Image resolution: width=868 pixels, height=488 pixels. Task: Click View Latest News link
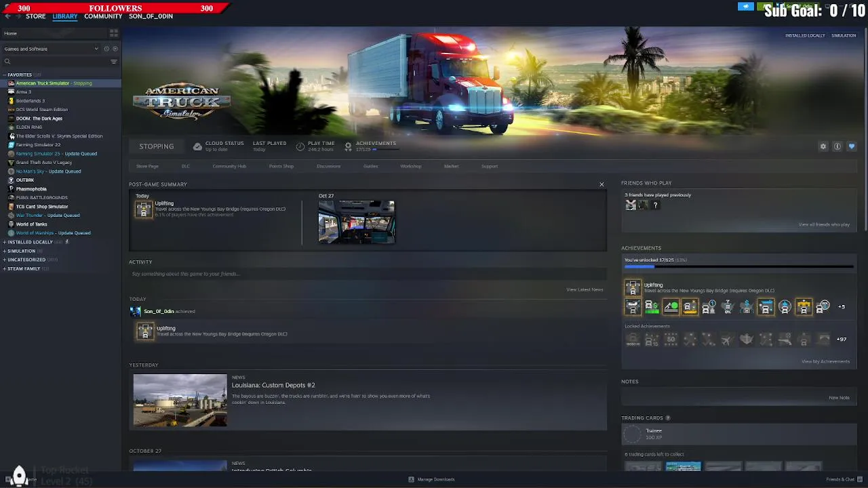(x=585, y=289)
